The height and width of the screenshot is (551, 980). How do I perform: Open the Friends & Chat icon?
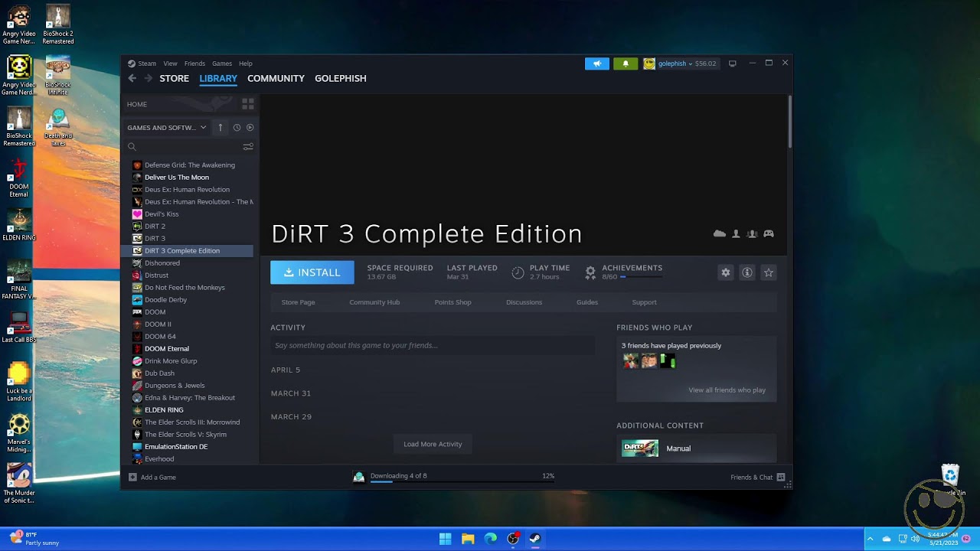[x=781, y=477]
